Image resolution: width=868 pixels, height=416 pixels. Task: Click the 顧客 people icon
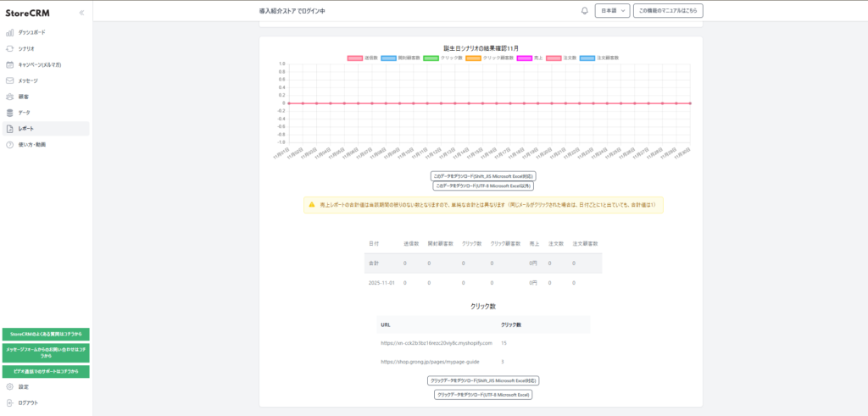point(10,97)
